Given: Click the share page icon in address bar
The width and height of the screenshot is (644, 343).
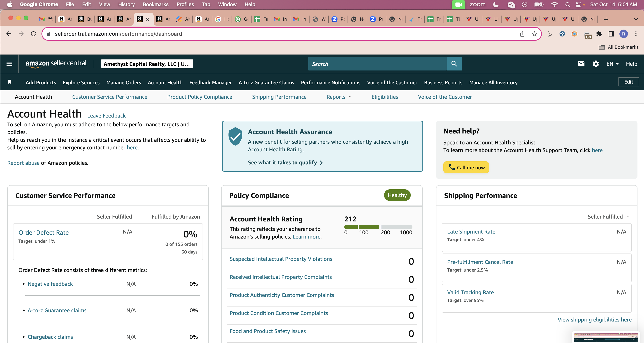Looking at the screenshot, I should tap(522, 34).
